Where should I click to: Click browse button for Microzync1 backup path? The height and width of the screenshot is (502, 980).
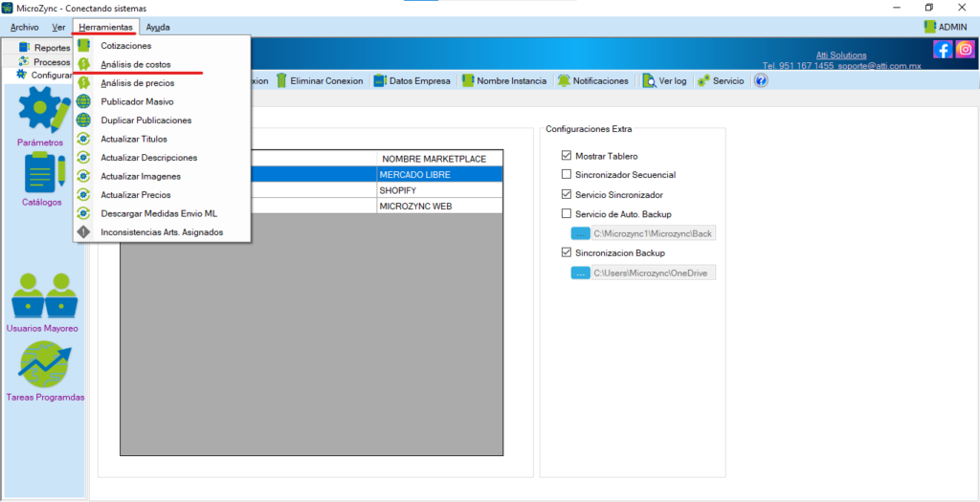[581, 233]
